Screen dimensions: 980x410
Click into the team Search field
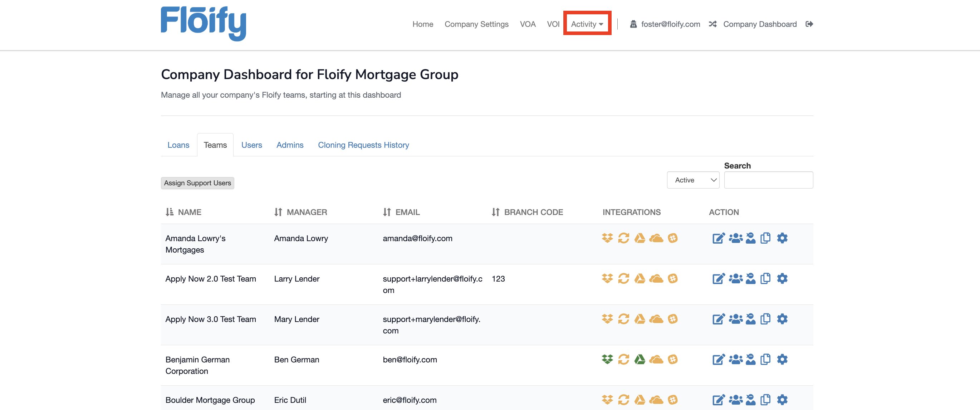[768, 180]
